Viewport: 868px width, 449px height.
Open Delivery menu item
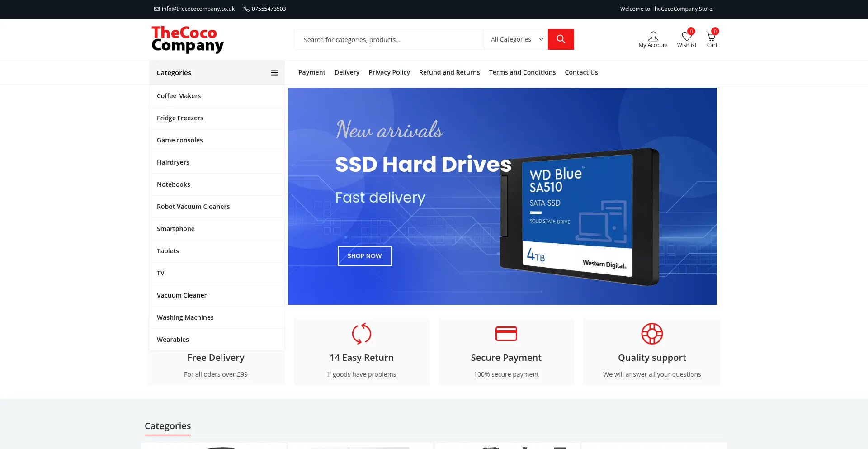pyautogui.click(x=347, y=72)
